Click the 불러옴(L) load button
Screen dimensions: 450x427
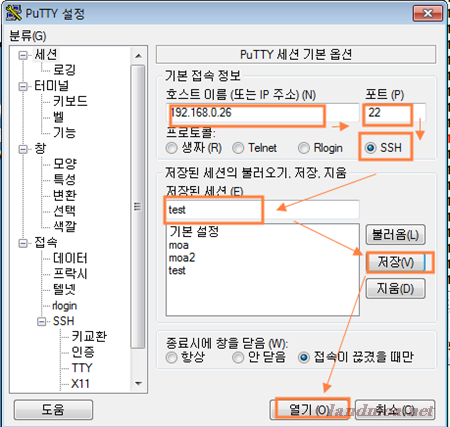pos(395,235)
